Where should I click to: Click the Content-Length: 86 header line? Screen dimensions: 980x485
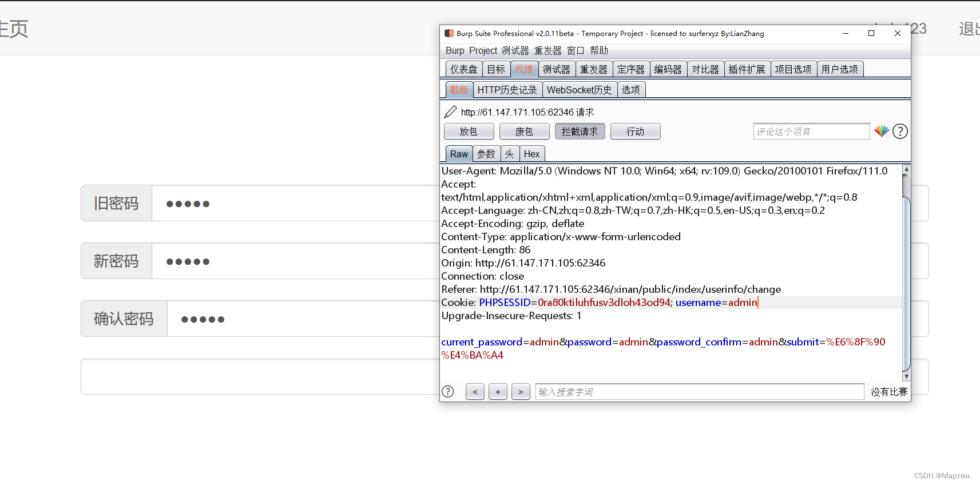click(x=486, y=250)
